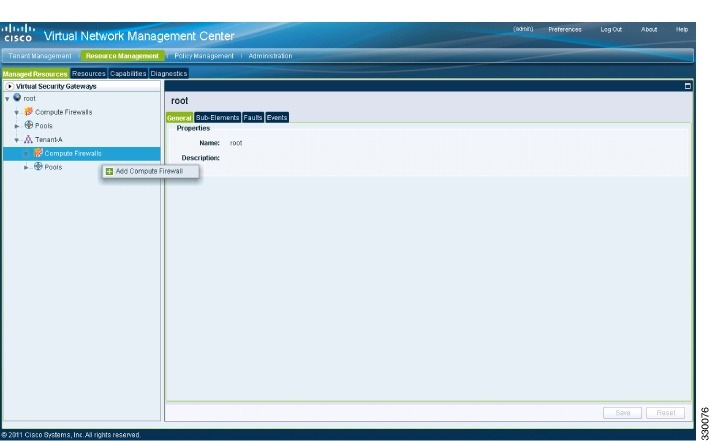Select Compute Firewalls label under Tenant-A

73,153
